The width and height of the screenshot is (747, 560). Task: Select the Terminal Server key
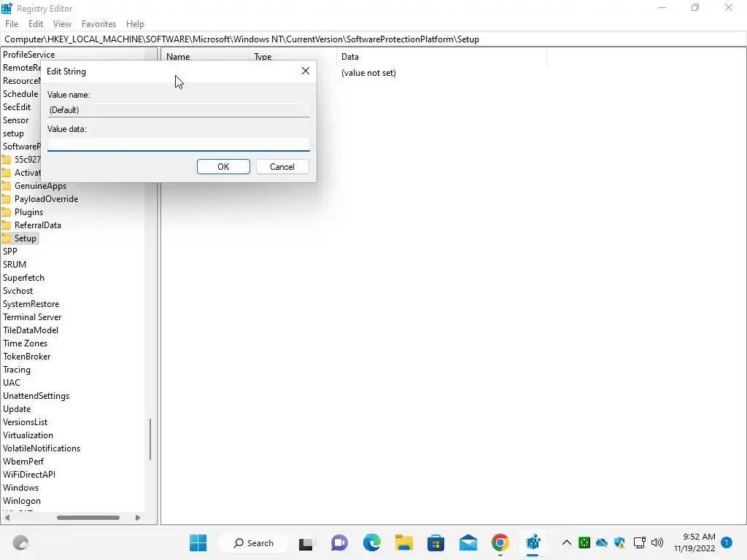pos(32,317)
